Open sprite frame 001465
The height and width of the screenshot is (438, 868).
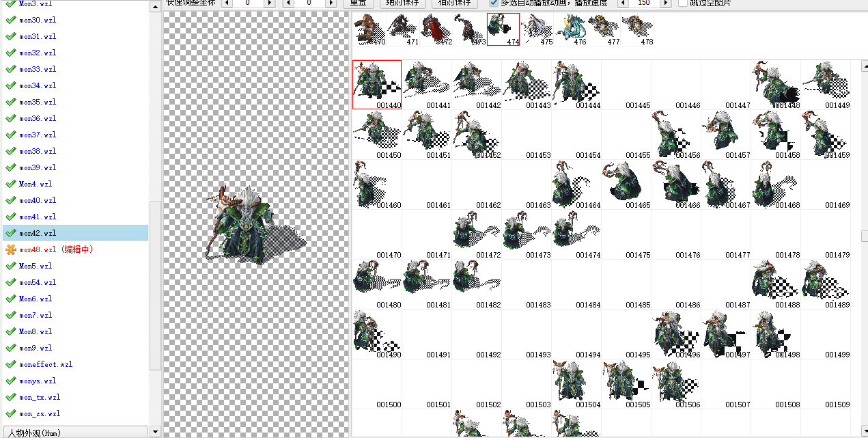point(626,184)
